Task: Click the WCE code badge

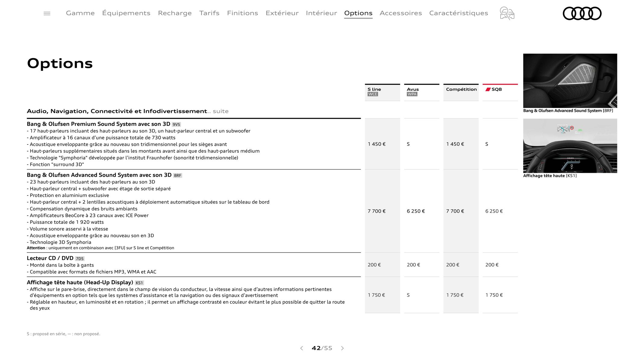Action: [x=373, y=94]
